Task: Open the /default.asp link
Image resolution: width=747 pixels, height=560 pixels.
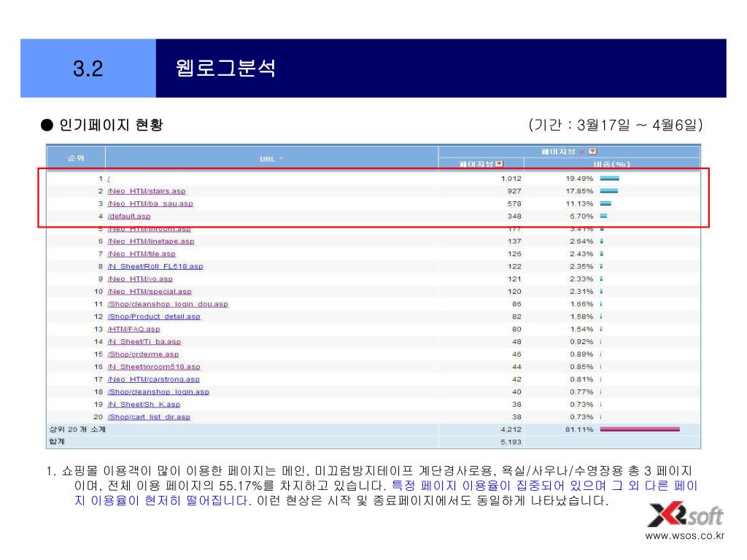Action: coord(129,216)
